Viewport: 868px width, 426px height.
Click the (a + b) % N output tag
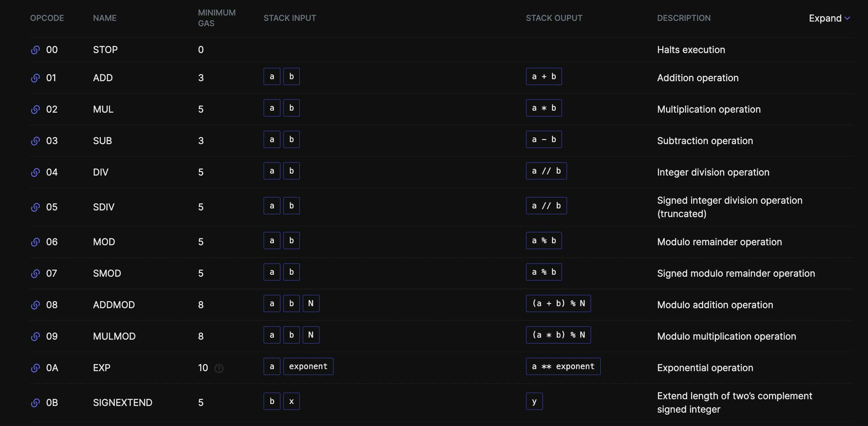(x=558, y=303)
